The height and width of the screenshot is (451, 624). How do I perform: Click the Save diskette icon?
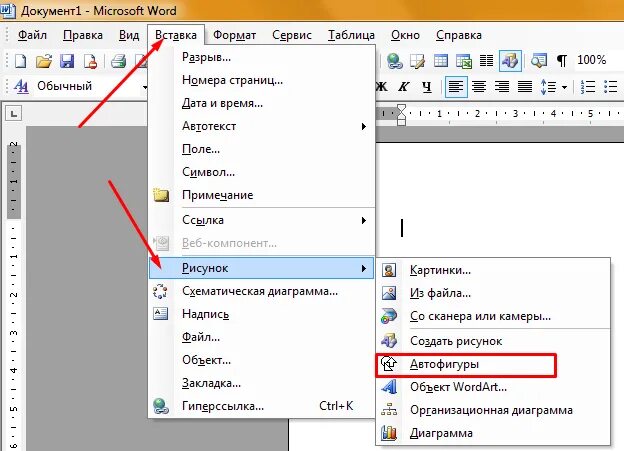(x=67, y=61)
